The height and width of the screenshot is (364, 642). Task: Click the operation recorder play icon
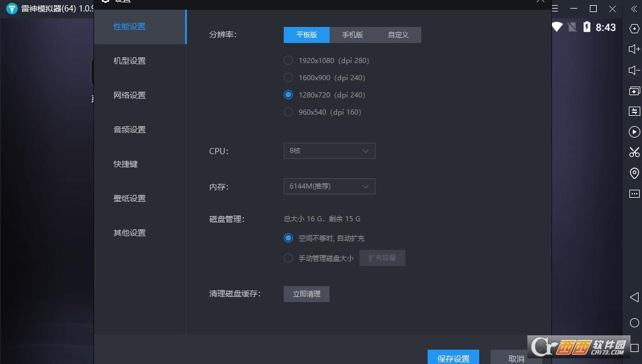(x=634, y=132)
